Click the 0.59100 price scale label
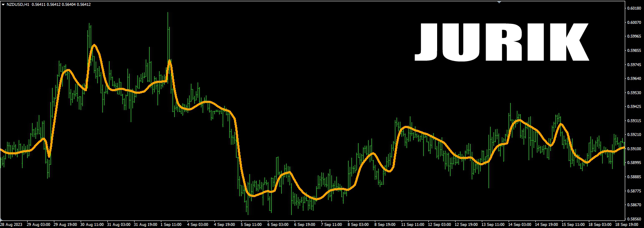The height and width of the screenshot is (228, 644). pyautogui.click(x=634, y=149)
